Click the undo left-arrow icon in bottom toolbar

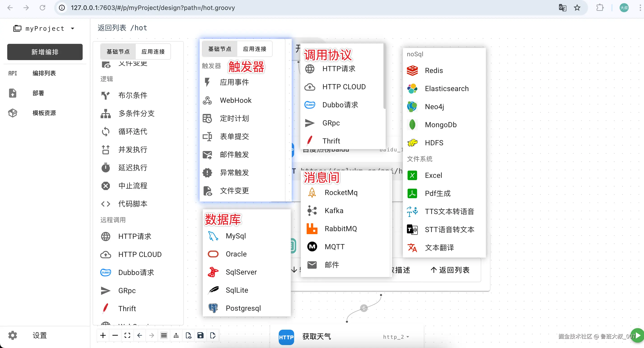click(x=140, y=335)
